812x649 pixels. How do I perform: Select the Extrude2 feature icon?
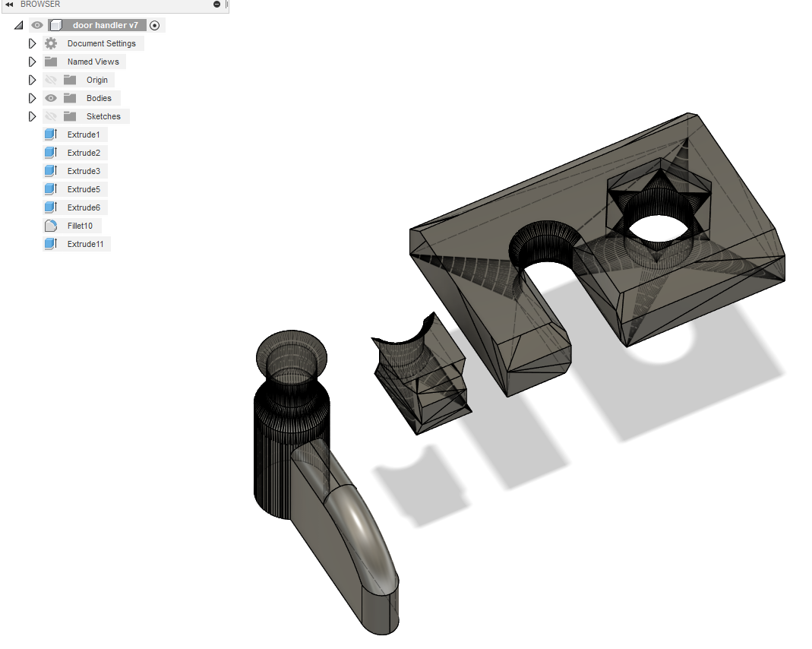click(51, 153)
